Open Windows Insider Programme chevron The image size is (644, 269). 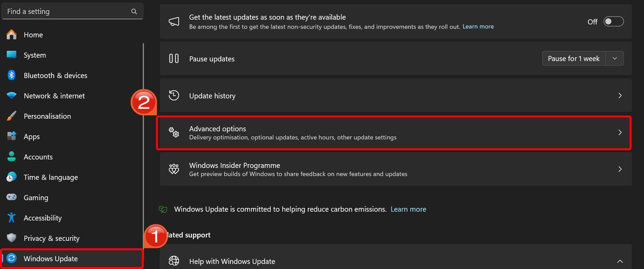pos(620,169)
